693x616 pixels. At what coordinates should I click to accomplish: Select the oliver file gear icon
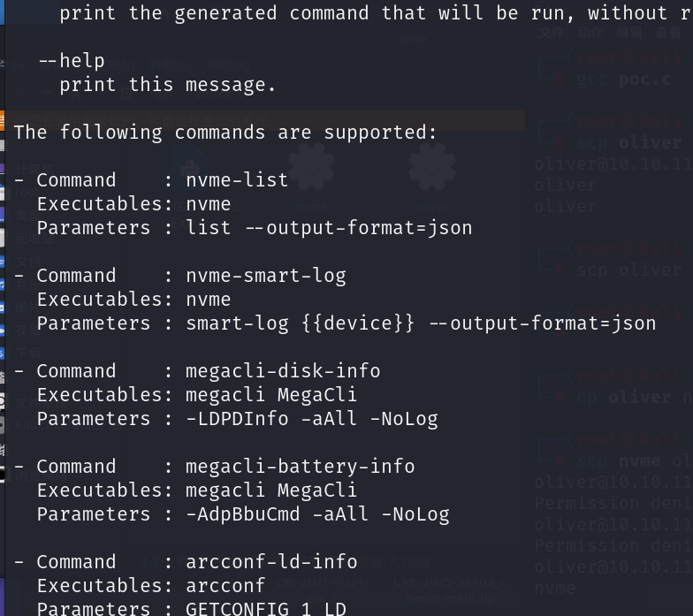pos(431,168)
